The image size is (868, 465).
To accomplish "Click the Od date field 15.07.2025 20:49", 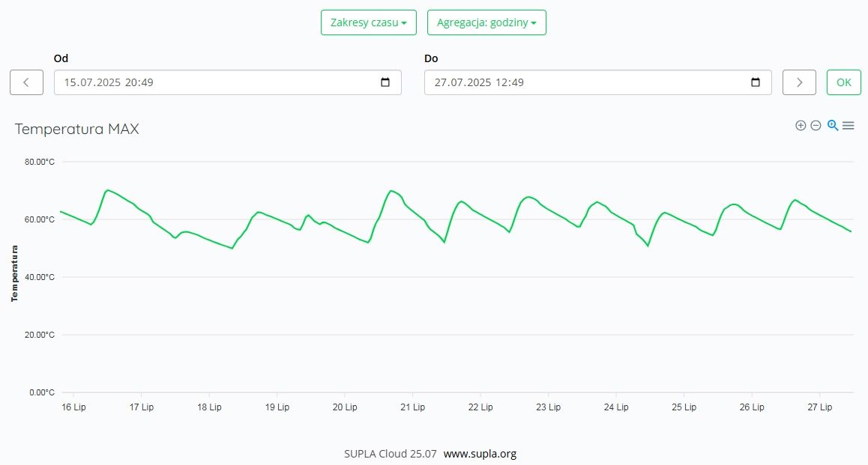I will (228, 82).
